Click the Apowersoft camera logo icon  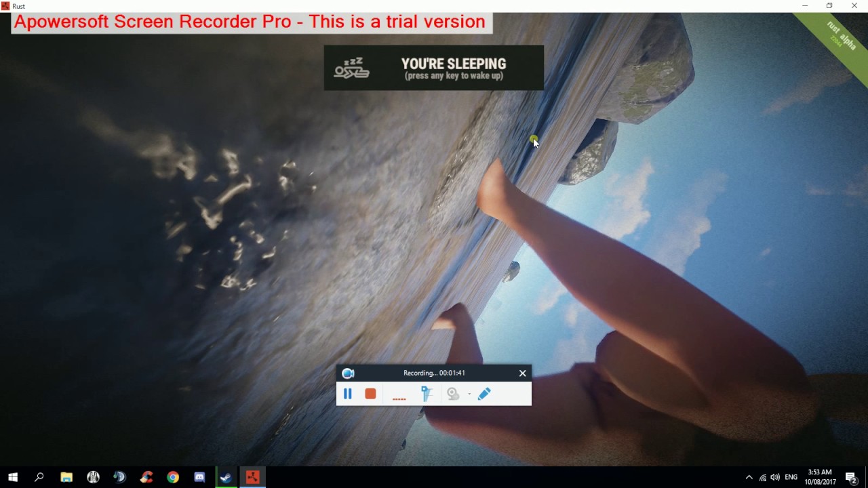point(349,373)
